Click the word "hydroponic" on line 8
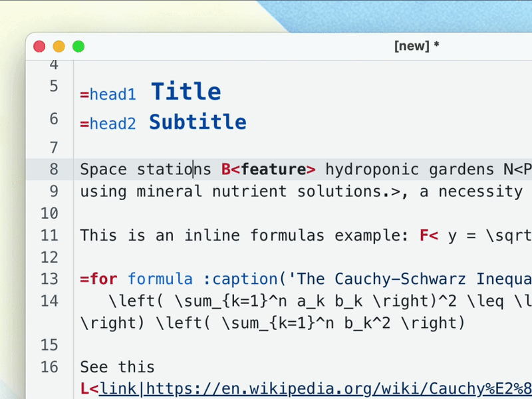The width and height of the screenshot is (532, 399). [372, 170]
